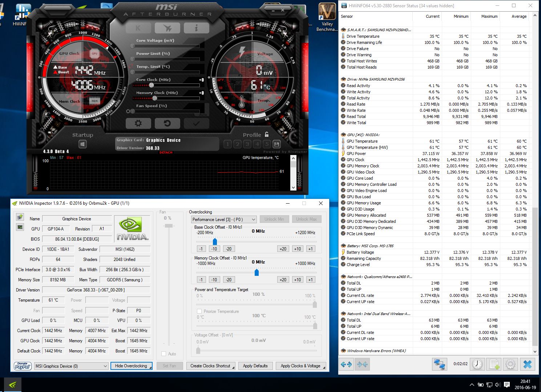Click the Afterburner airplane logo button
Viewport: 541px width, 392px height.
(x=167, y=28)
